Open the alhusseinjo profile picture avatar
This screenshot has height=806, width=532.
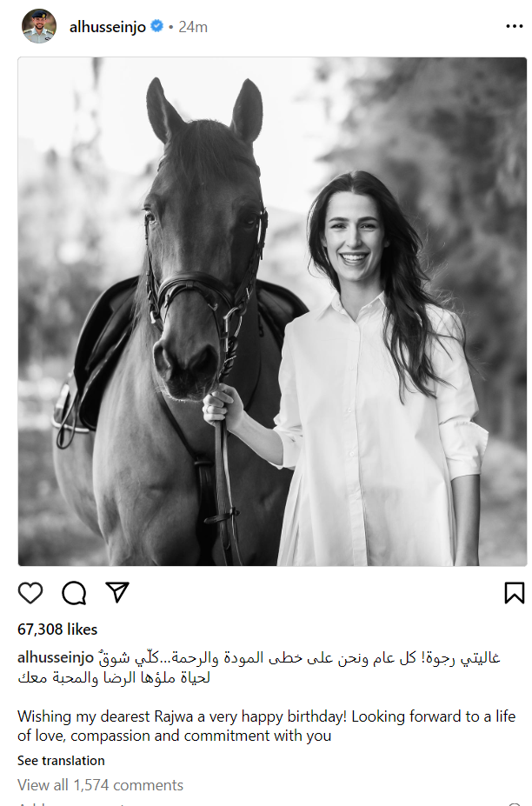pyautogui.click(x=39, y=26)
